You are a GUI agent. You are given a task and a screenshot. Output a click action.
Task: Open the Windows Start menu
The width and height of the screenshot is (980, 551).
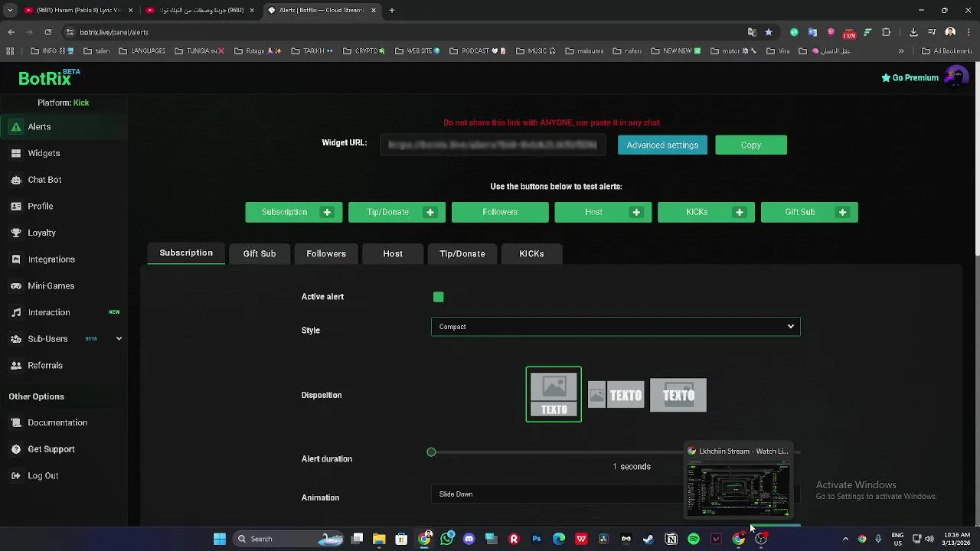pyautogui.click(x=220, y=539)
